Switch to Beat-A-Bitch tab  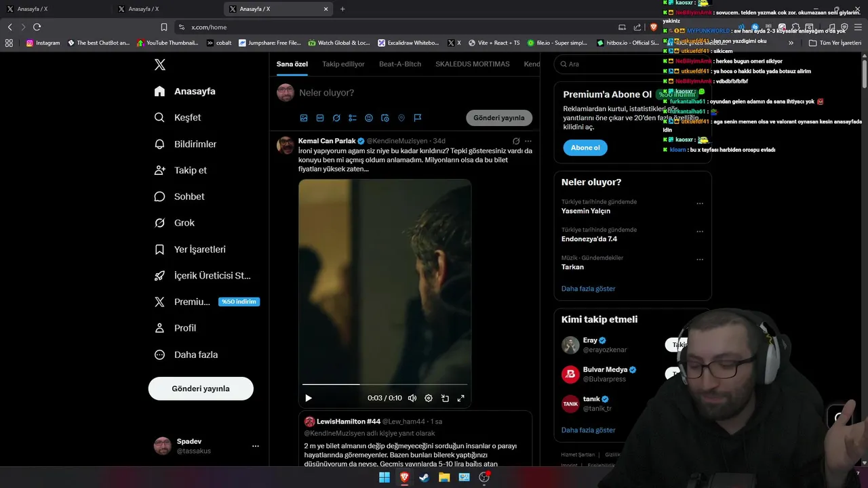click(x=400, y=64)
